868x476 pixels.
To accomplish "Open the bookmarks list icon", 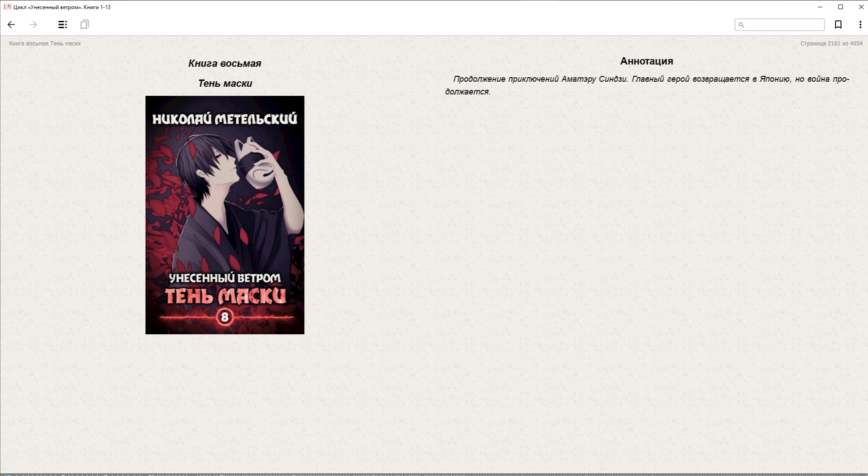I will tap(84, 25).
